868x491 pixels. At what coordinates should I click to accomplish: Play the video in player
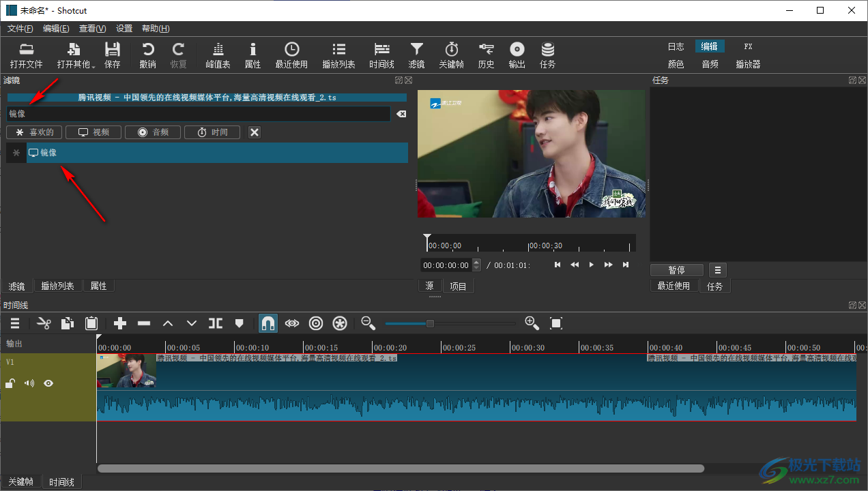pos(592,265)
